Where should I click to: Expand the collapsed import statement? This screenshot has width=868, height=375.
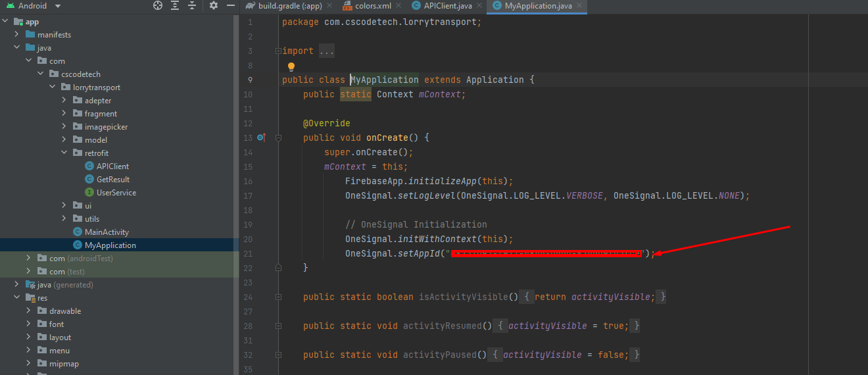pos(327,51)
